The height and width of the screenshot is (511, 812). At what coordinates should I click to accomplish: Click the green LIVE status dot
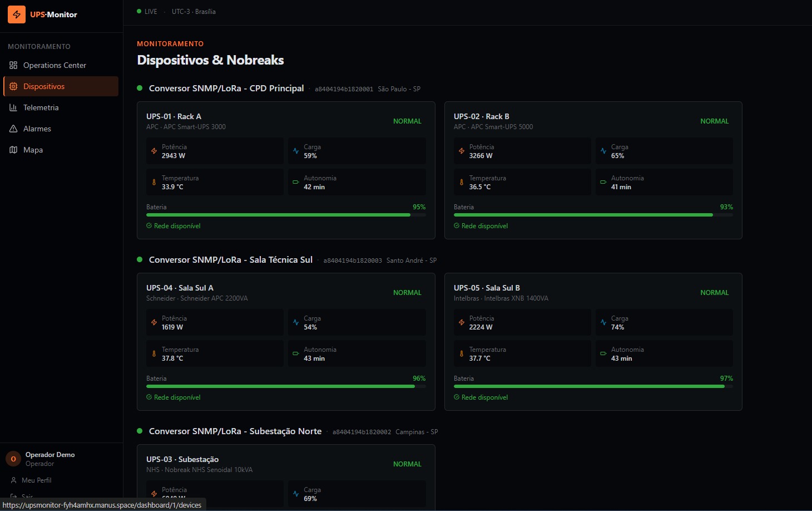(x=139, y=11)
